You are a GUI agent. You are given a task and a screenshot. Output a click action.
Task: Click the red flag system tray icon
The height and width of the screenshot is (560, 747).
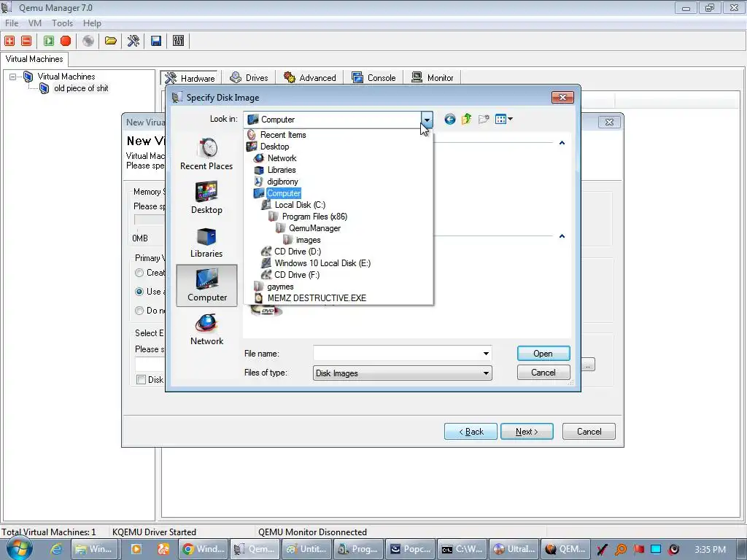tap(638, 550)
